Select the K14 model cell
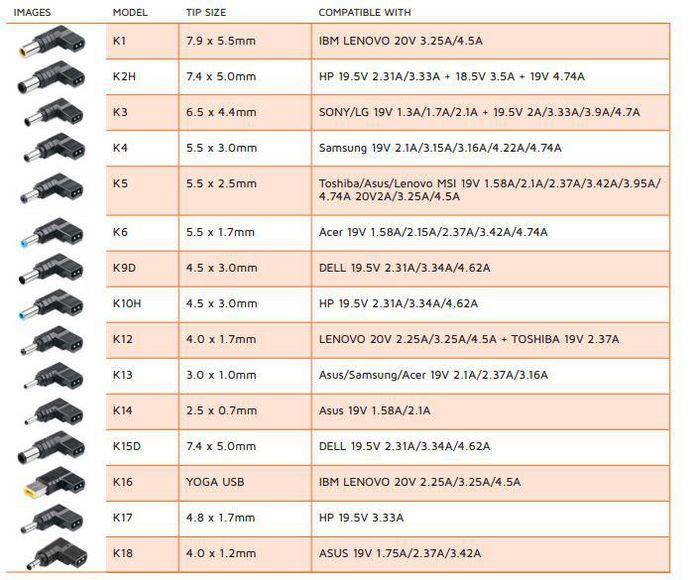700x580 pixels. [x=142, y=412]
